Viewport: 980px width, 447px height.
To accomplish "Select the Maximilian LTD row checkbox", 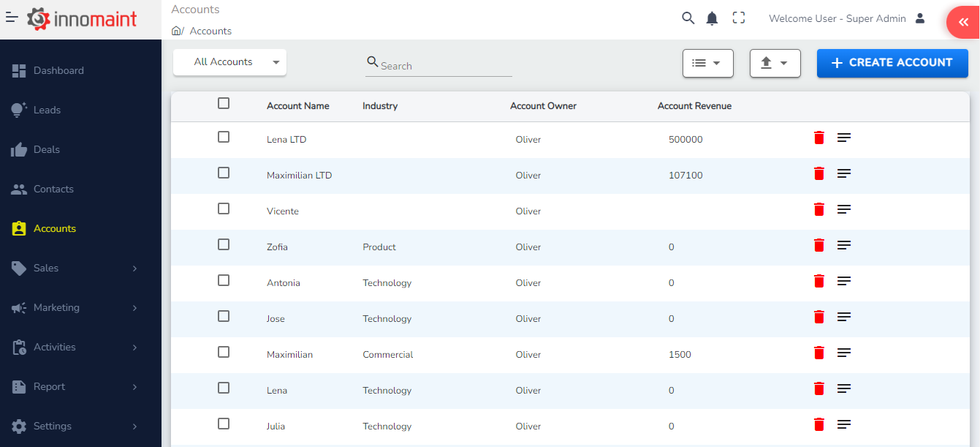I will tap(224, 173).
